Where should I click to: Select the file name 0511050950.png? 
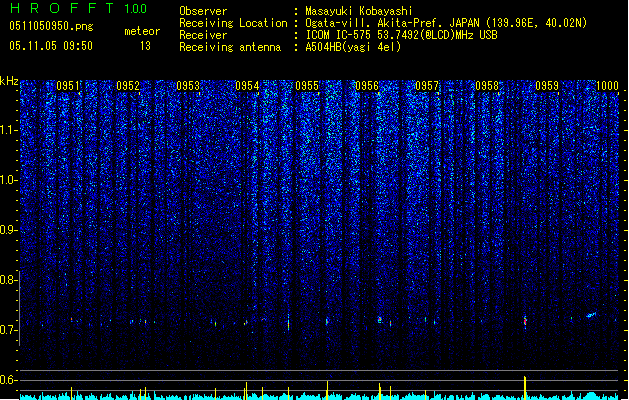tap(51, 26)
